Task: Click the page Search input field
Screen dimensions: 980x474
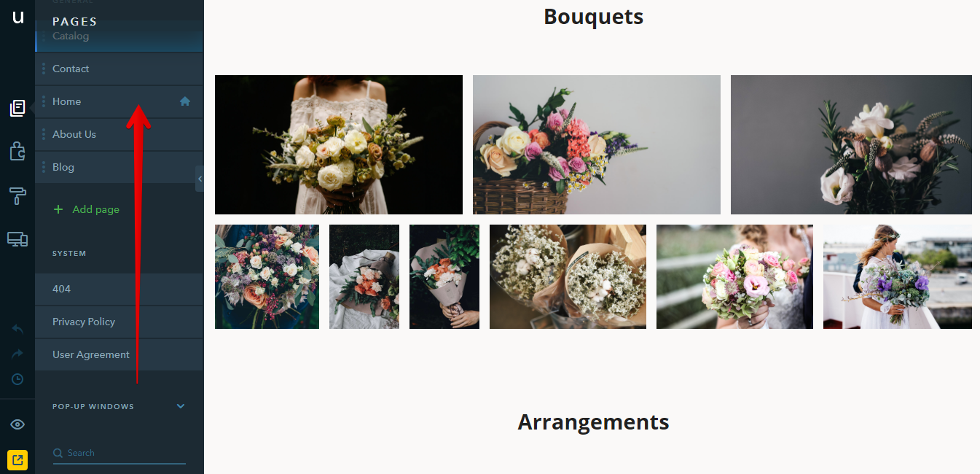Action: (119, 453)
